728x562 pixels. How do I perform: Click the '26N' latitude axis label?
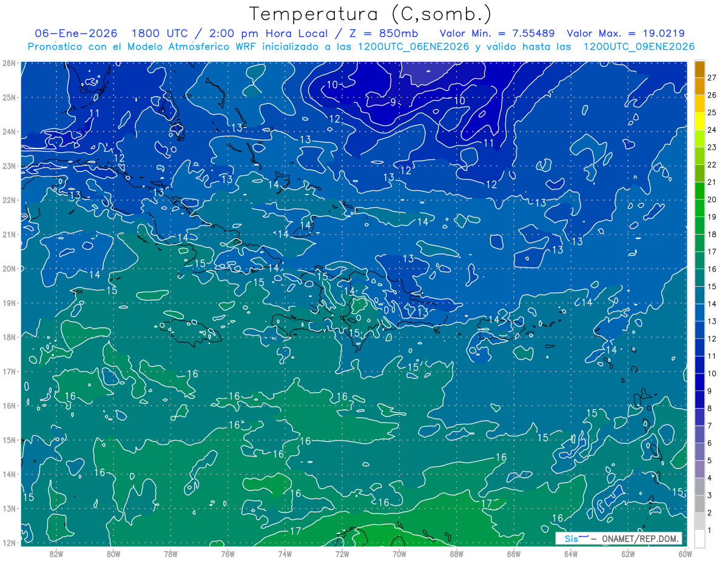[x=8, y=63]
